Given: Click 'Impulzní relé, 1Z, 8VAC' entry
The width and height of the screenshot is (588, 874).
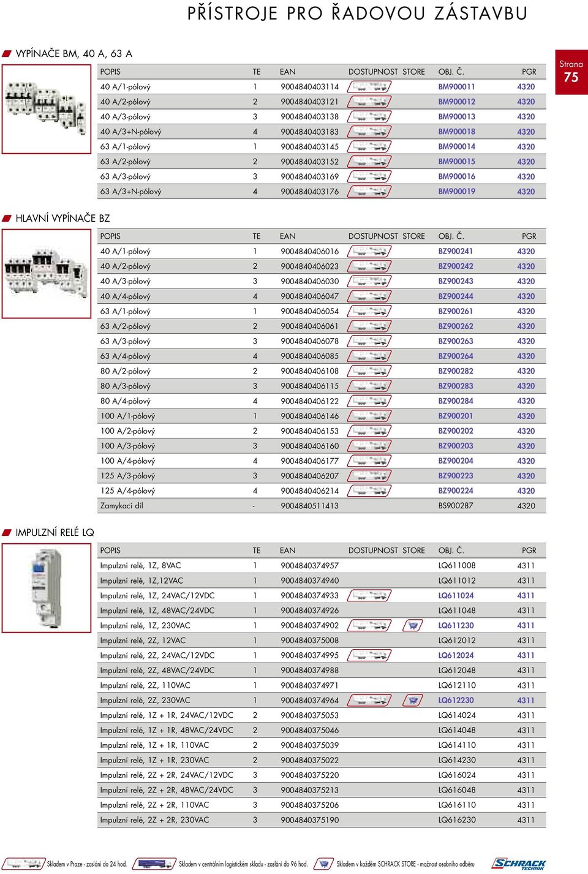Looking at the screenshot, I should [x=140, y=566].
